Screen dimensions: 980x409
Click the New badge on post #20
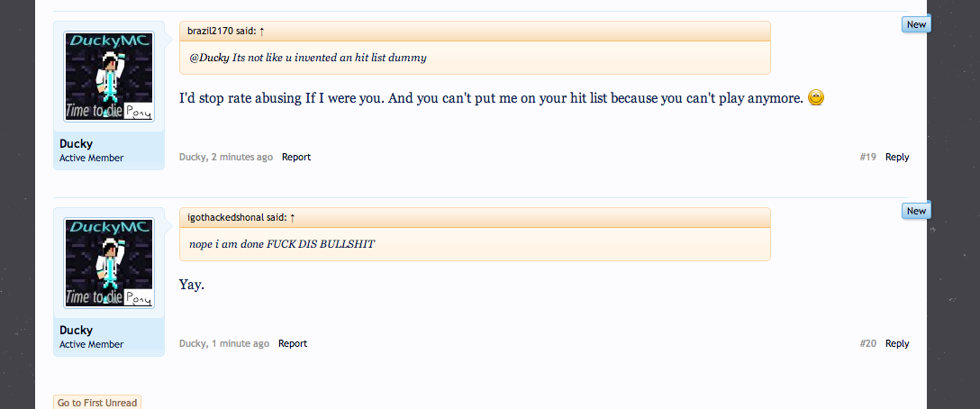[x=916, y=211]
